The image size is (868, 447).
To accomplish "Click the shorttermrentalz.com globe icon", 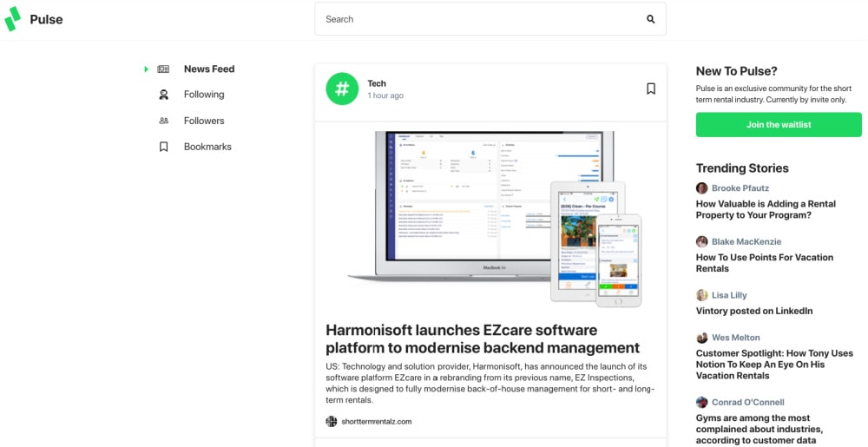I will click(331, 422).
